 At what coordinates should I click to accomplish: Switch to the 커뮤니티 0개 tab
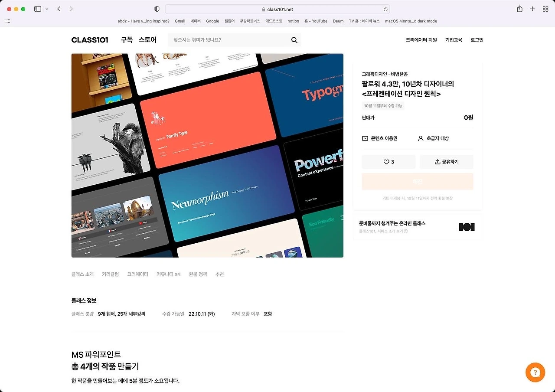point(168,274)
